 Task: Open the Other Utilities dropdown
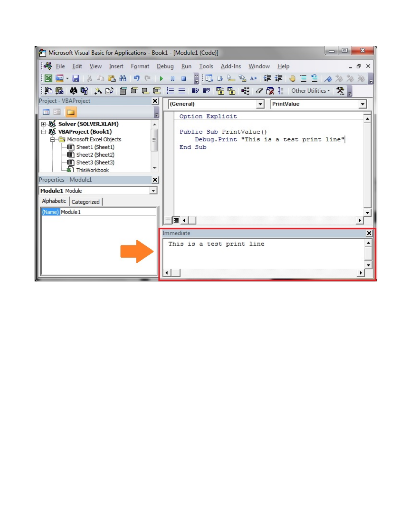(x=311, y=91)
